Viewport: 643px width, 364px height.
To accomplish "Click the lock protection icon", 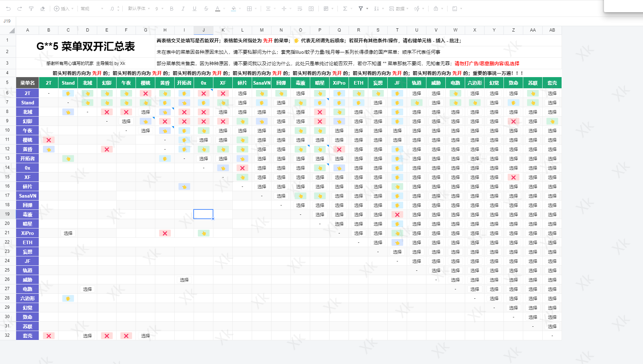I will pyautogui.click(x=436, y=9).
